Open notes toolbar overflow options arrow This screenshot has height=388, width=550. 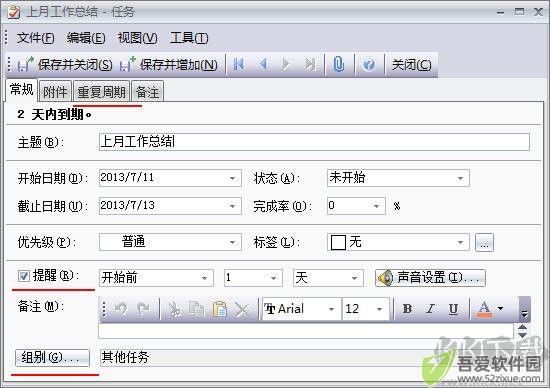pyautogui.click(x=524, y=309)
